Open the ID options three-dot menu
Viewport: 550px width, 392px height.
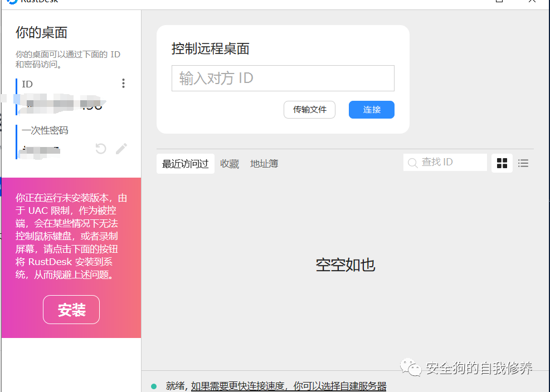123,83
